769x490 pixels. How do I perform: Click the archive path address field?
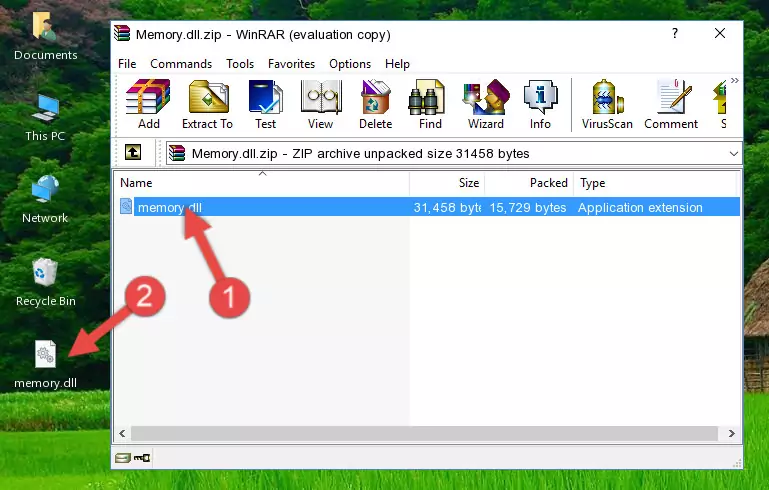(454, 154)
